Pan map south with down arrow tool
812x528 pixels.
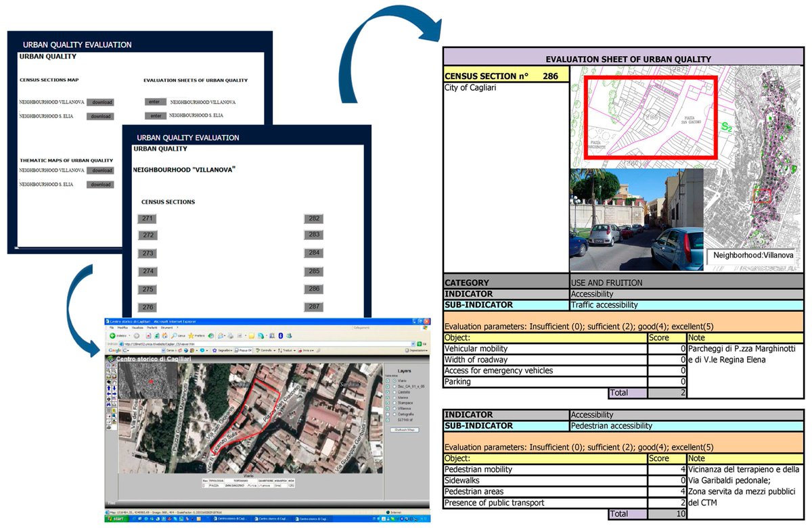coord(114,388)
